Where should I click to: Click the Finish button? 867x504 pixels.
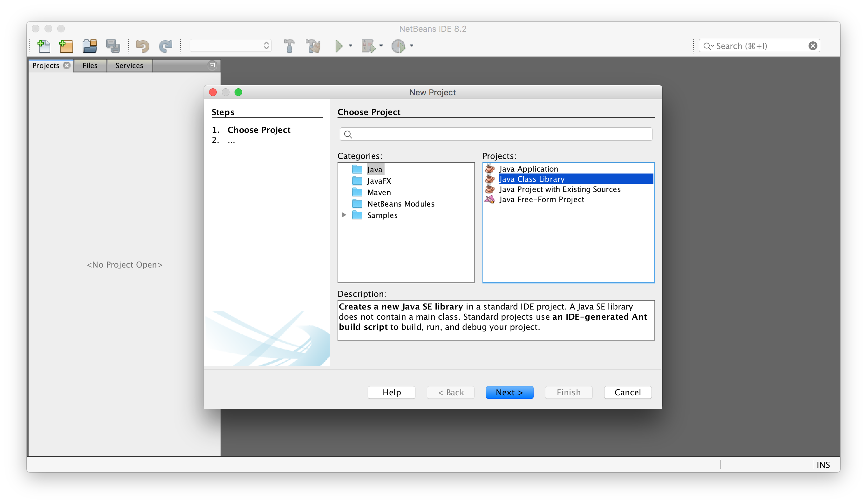569,392
